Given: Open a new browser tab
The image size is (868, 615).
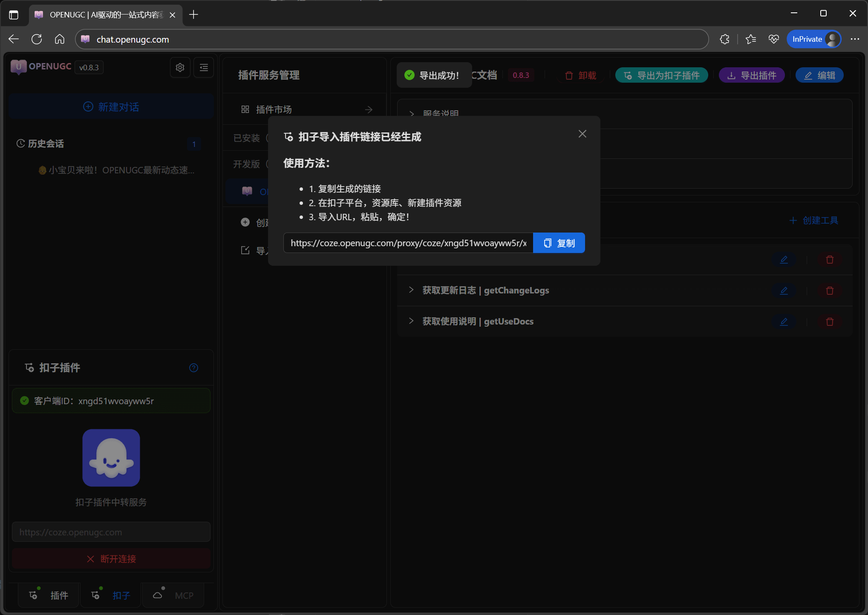Looking at the screenshot, I should coord(193,14).
